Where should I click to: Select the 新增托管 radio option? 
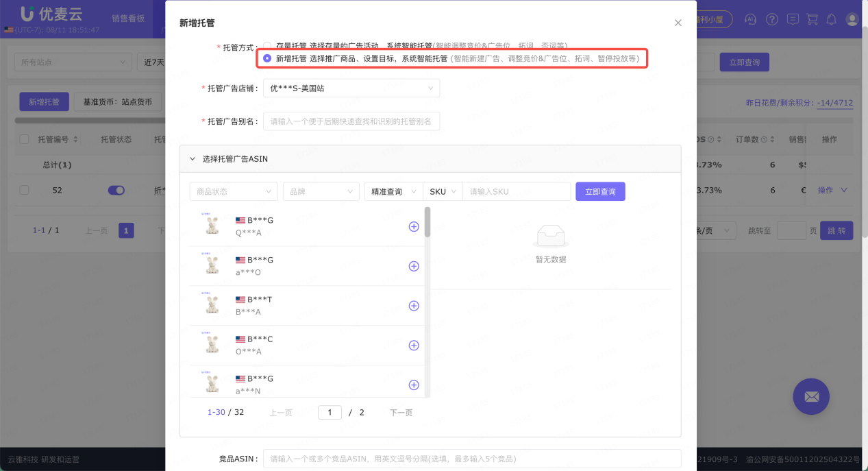[x=266, y=58]
